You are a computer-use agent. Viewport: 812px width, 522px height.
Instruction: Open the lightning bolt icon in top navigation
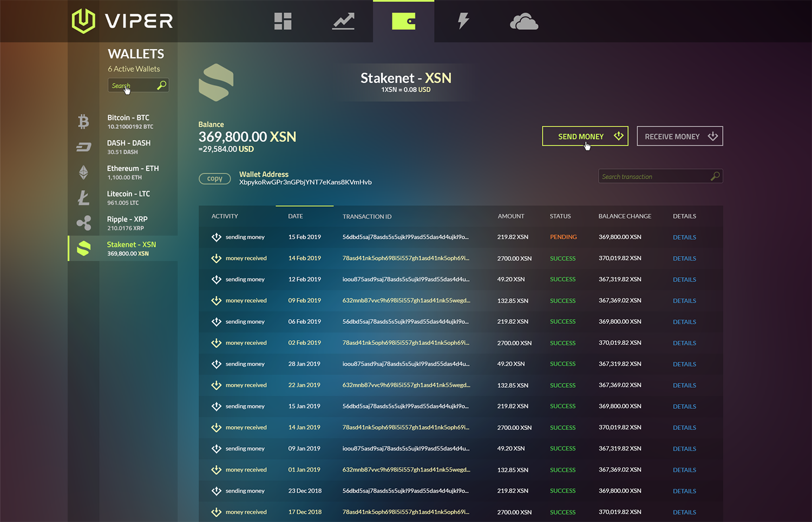coord(463,21)
